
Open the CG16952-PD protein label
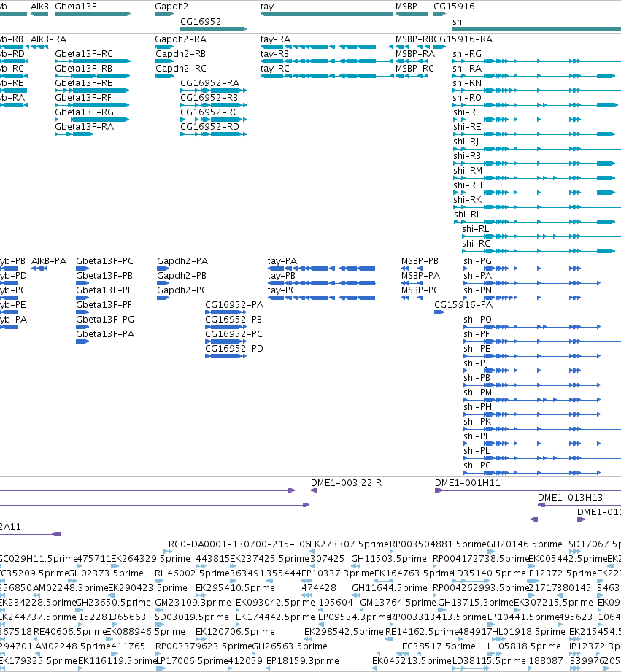point(234,349)
